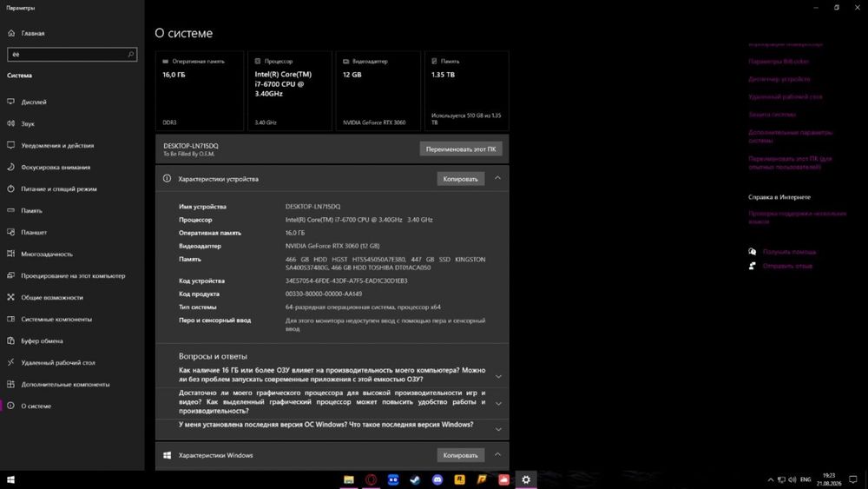This screenshot has height=489, width=868.
Task: Switch the ENG input language indicator
Action: (x=806, y=479)
